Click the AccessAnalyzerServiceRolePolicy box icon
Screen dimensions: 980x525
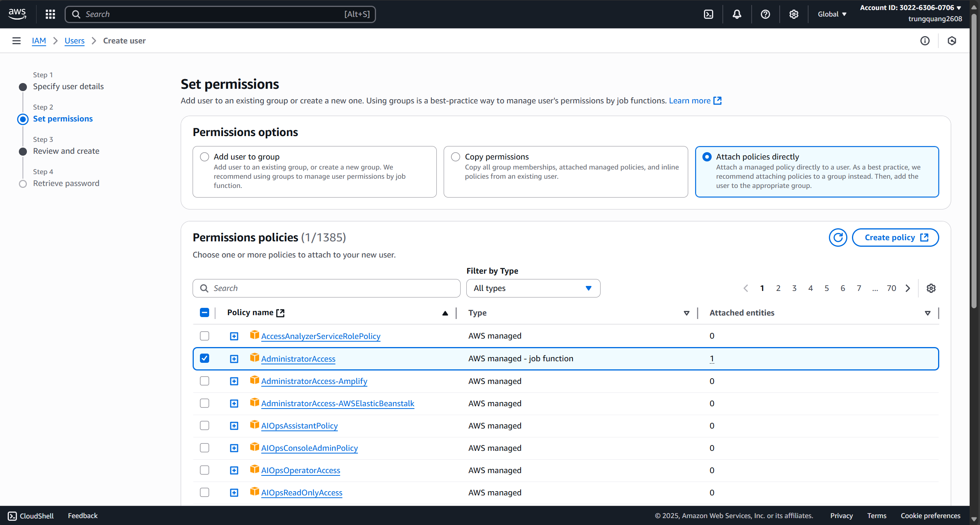pos(255,335)
